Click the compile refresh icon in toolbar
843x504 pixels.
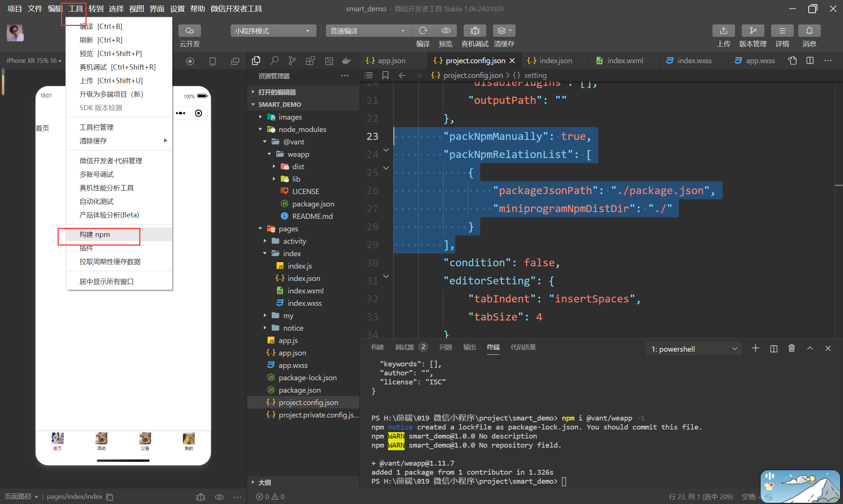tap(423, 31)
